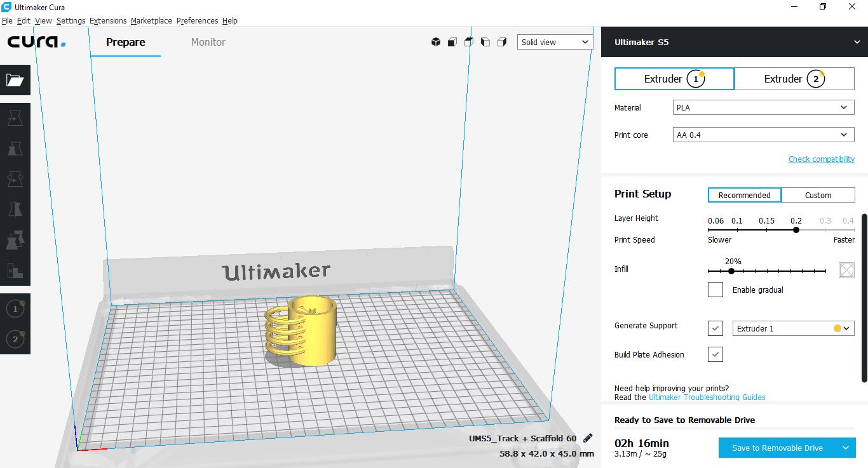Open the Print core AA 0.4 dropdown
Viewport: 868px width, 468px height.
[763, 135]
